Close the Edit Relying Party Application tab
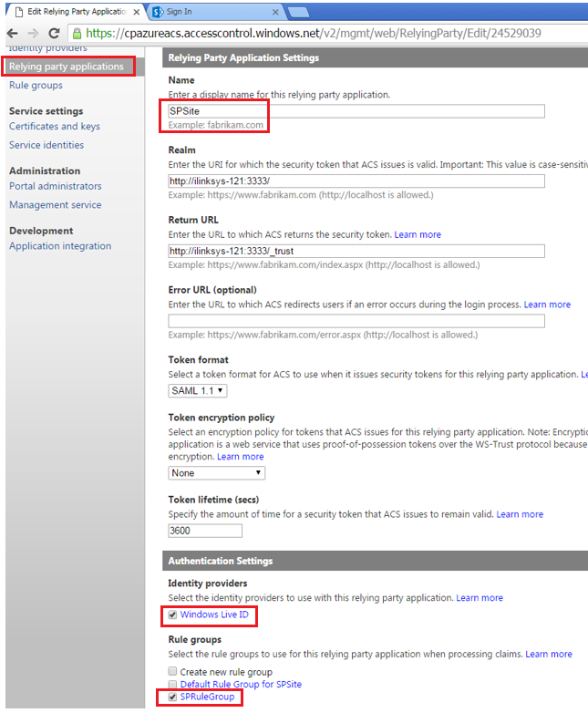The image size is (588, 713). pos(137,12)
